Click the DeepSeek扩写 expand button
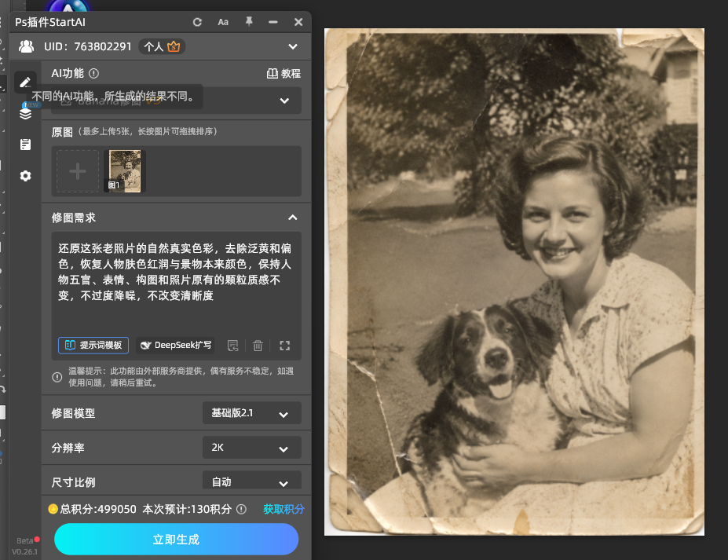This screenshot has height=560, width=728. [175, 345]
